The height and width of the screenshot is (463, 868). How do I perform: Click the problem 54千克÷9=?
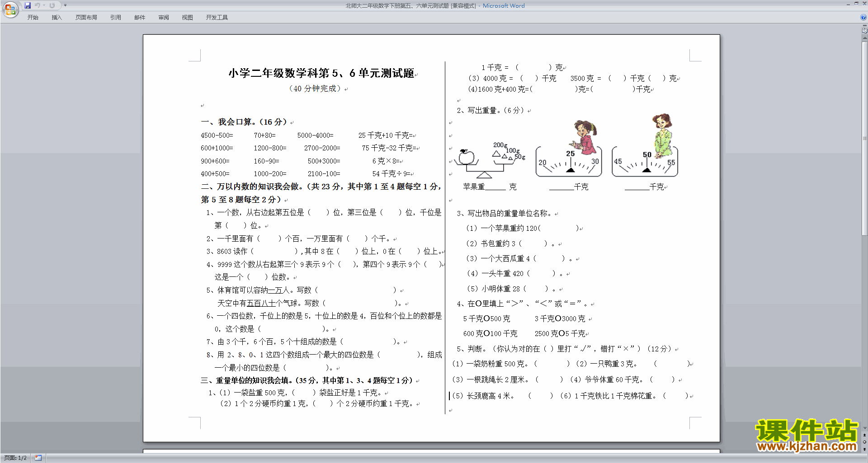392,174
